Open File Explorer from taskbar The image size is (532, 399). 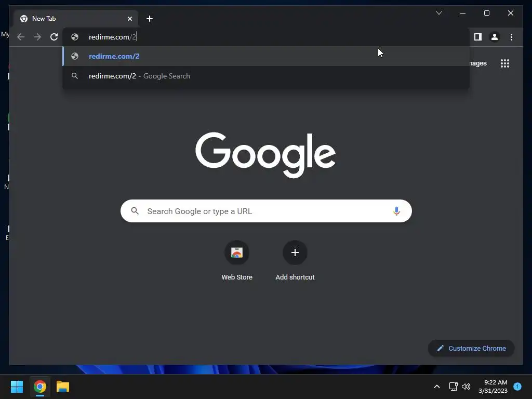tap(63, 387)
